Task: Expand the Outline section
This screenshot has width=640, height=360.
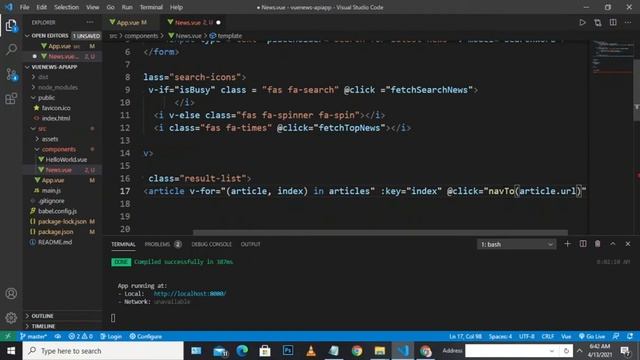Action: click(62, 316)
